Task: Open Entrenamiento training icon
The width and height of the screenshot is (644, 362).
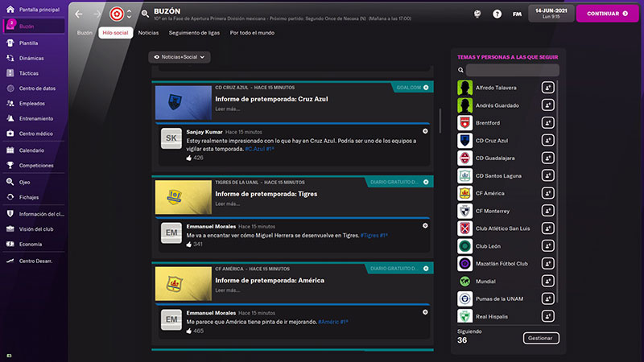Action: tap(10, 118)
